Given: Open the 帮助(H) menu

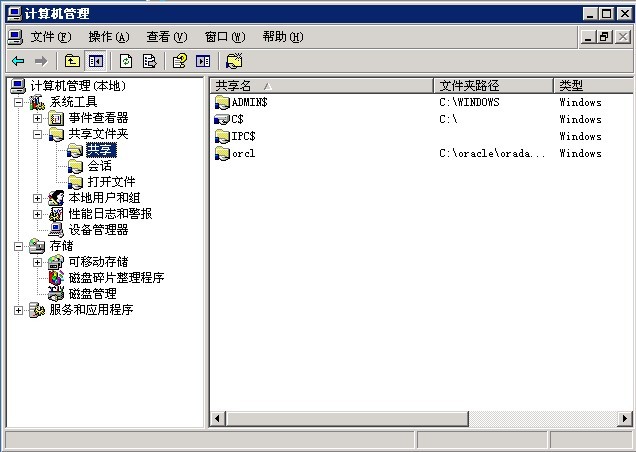Looking at the screenshot, I should [x=283, y=37].
